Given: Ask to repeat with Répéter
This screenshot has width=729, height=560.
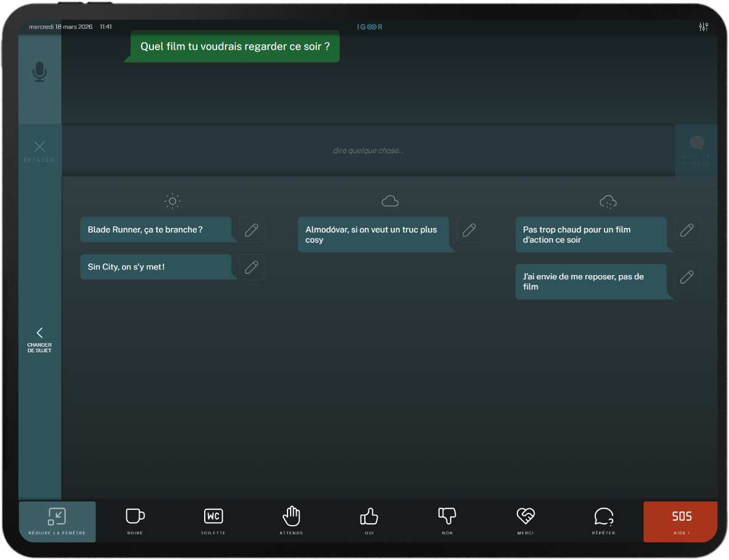Looking at the screenshot, I should coord(603,521).
